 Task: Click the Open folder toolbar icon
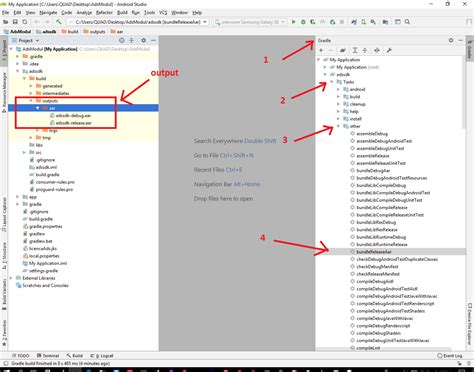[5, 22]
